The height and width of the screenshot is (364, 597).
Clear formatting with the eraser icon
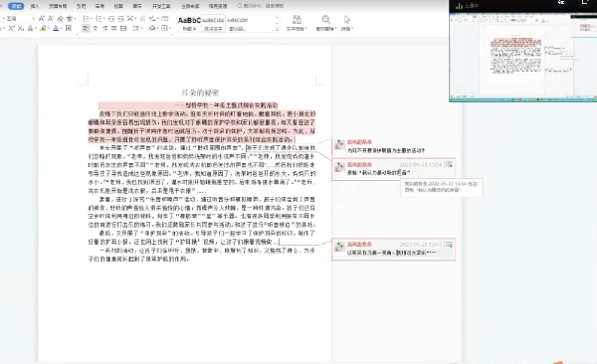60,18
